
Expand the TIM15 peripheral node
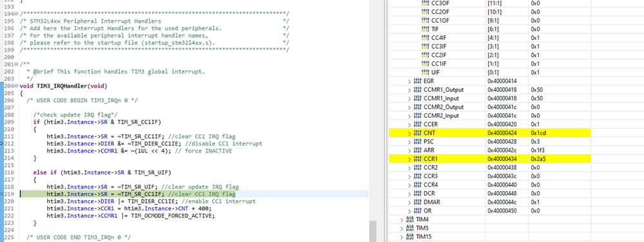point(402,237)
